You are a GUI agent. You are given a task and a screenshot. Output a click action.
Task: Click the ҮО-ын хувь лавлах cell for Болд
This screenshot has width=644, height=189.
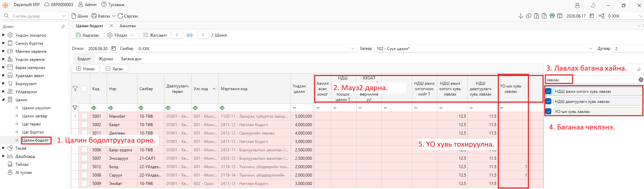pyautogui.click(x=513, y=166)
